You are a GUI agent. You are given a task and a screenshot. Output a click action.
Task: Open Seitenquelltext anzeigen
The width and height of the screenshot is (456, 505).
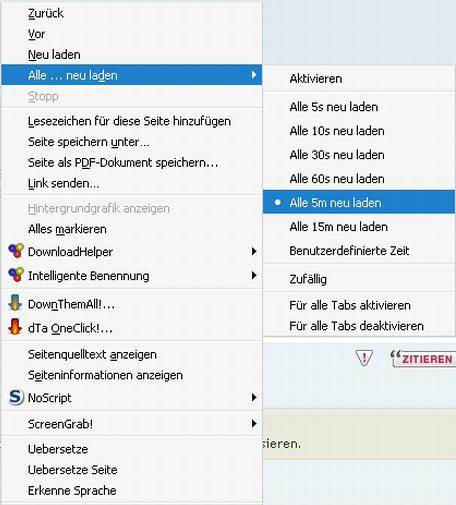(x=132, y=355)
